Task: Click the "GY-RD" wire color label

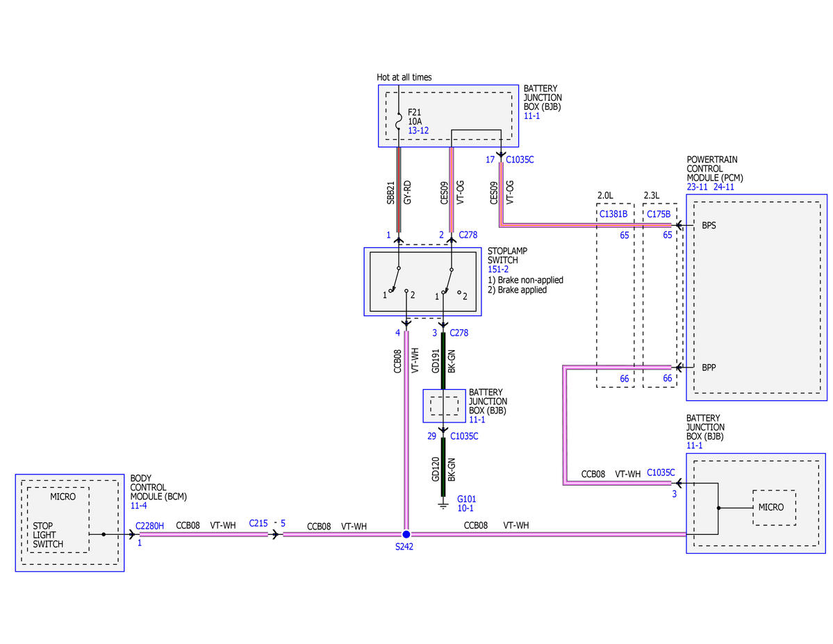Action: 408,193
